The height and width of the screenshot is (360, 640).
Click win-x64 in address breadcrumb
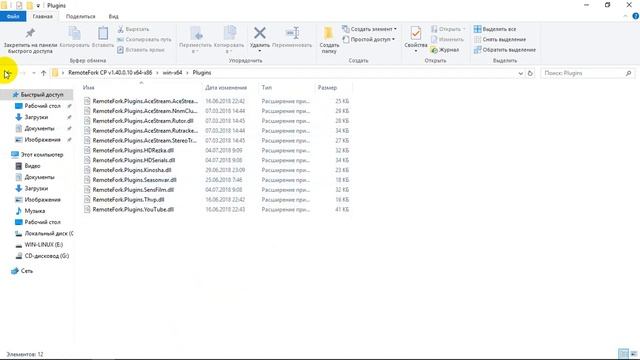[172, 73]
